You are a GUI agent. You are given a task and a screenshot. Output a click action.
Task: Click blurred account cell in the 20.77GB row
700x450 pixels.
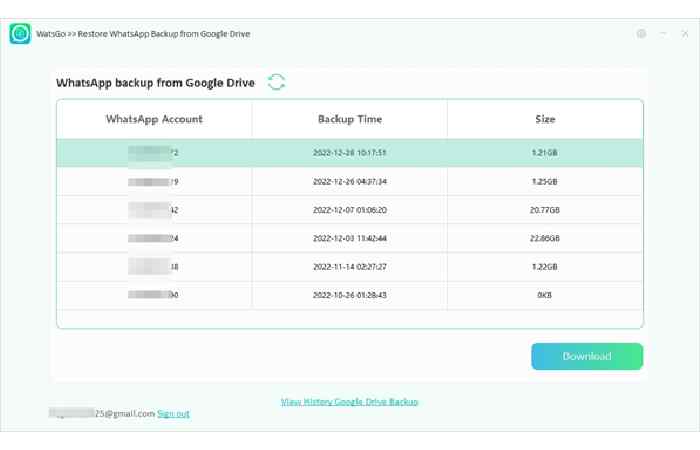click(x=153, y=210)
